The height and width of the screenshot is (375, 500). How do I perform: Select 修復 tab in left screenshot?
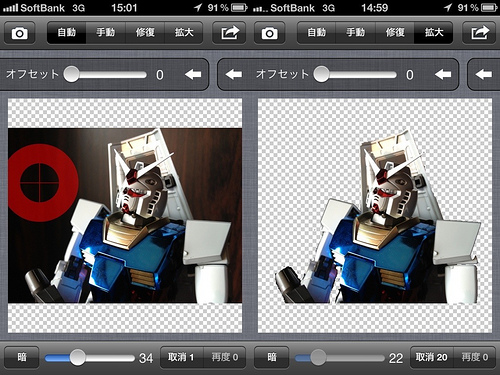click(145, 33)
